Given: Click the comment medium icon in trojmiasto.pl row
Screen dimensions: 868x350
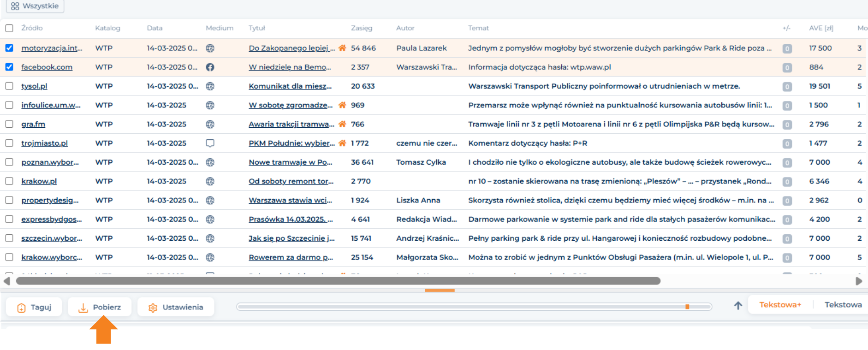Looking at the screenshot, I should (210, 143).
